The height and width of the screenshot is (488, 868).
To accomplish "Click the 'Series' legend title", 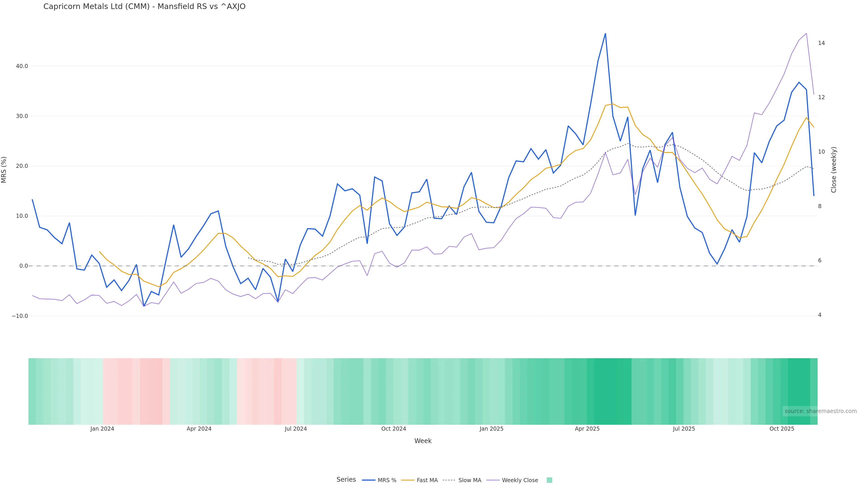I will point(346,480).
